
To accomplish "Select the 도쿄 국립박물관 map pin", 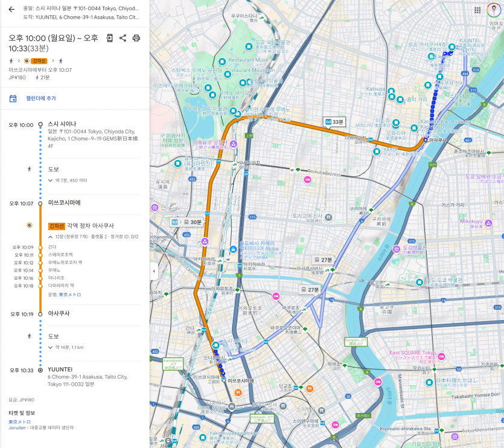I will [249, 46].
